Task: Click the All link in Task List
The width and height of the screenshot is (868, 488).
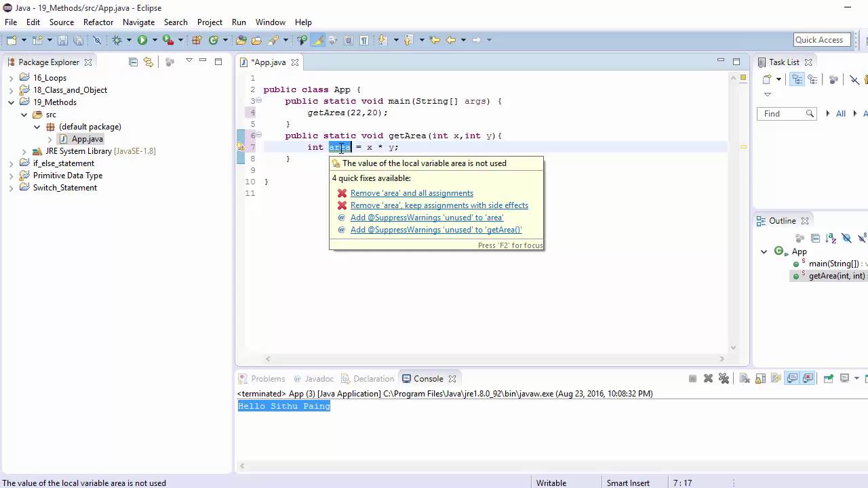Action: 841,114
